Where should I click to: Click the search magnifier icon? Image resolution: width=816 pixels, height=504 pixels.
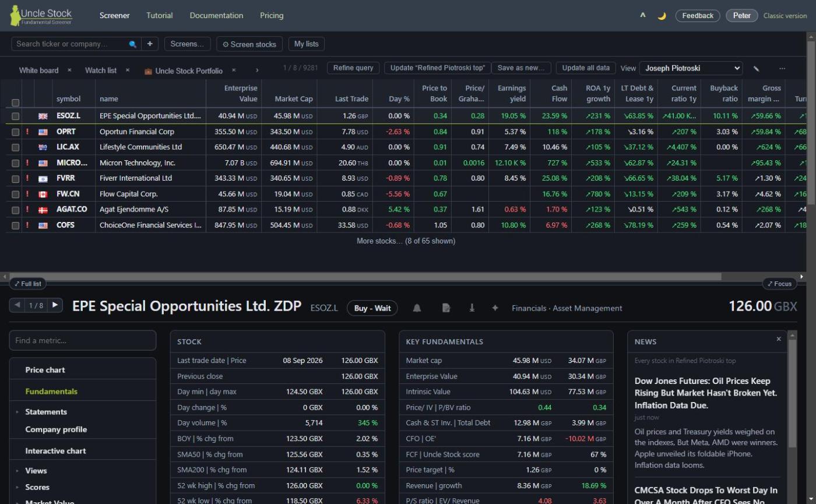click(x=133, y=44)
